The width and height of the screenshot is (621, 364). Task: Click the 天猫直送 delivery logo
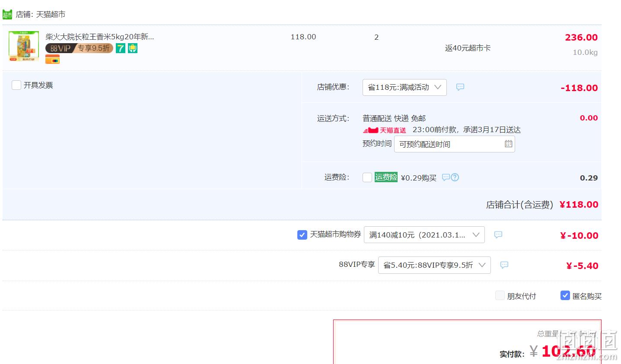tap(385, 130)
